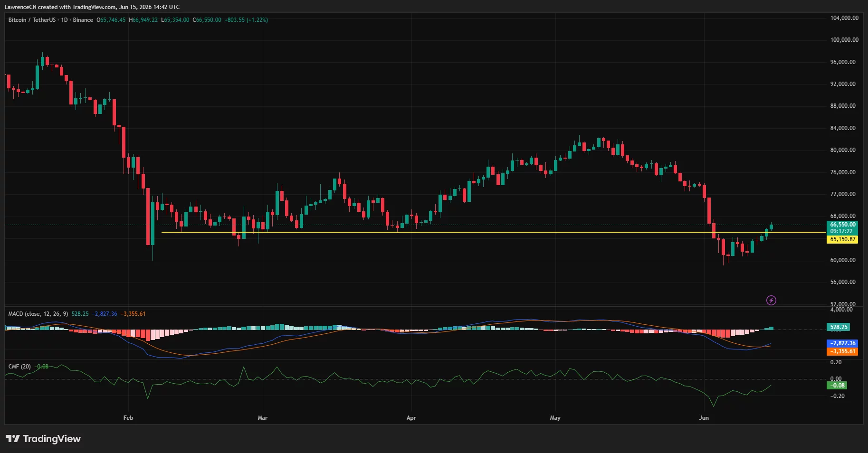
Task: Click the H66,949.22 high value
Action: 143,20
